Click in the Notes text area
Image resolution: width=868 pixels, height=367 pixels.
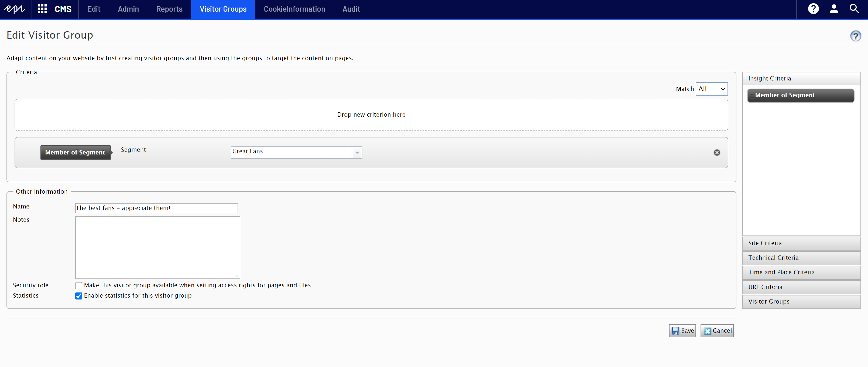click(x=157, y=247)
